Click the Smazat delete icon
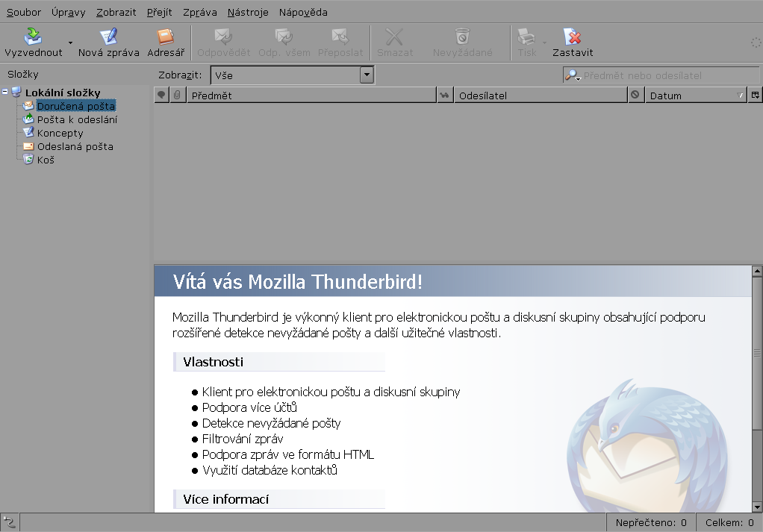This screenshot has height=532, width=763. (x=395, y=37)
